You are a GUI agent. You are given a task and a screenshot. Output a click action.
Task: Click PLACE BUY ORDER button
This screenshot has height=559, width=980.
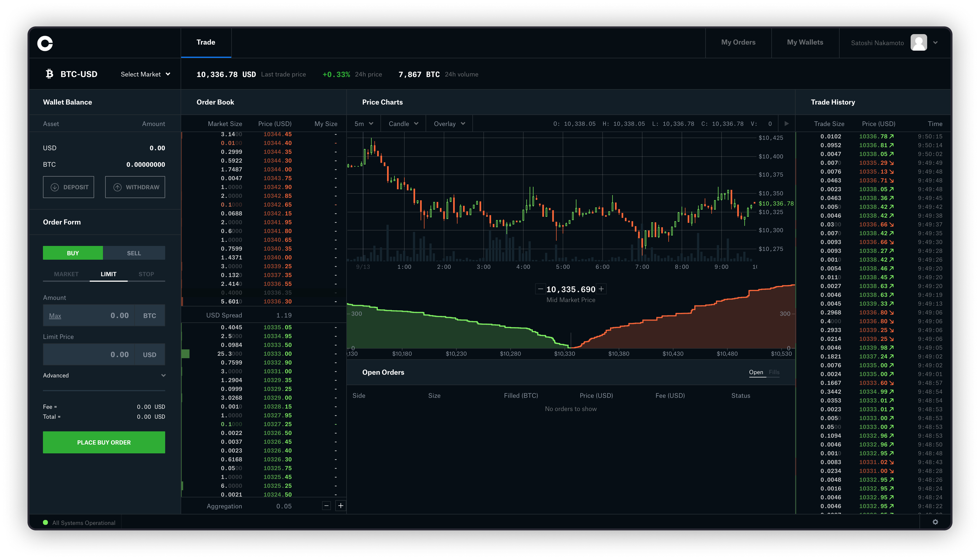click(x=104, y=442)
